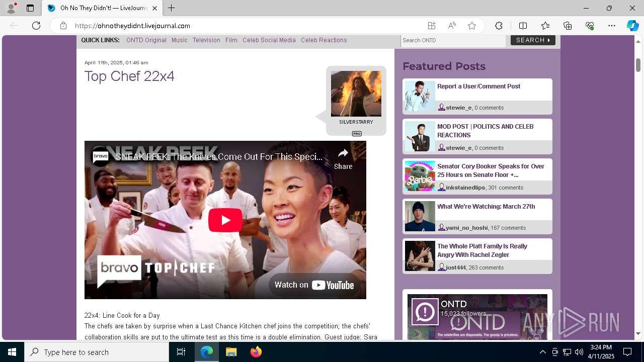Open inkstainedlips user profile
This screenshot has height=362, width=644.
pos(465,188)
